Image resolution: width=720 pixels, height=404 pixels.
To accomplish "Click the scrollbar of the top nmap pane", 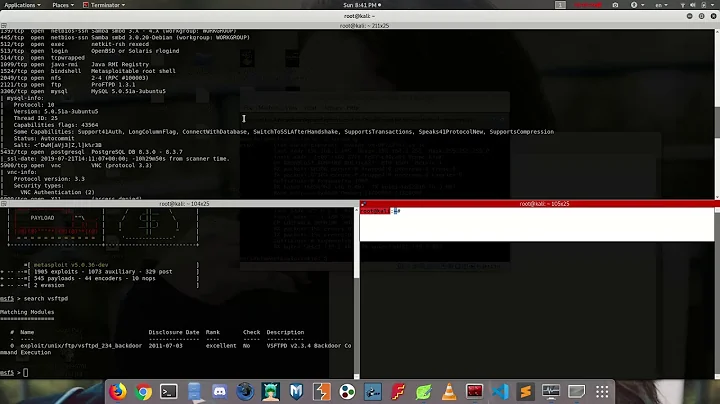I will [x=717, y=114].
